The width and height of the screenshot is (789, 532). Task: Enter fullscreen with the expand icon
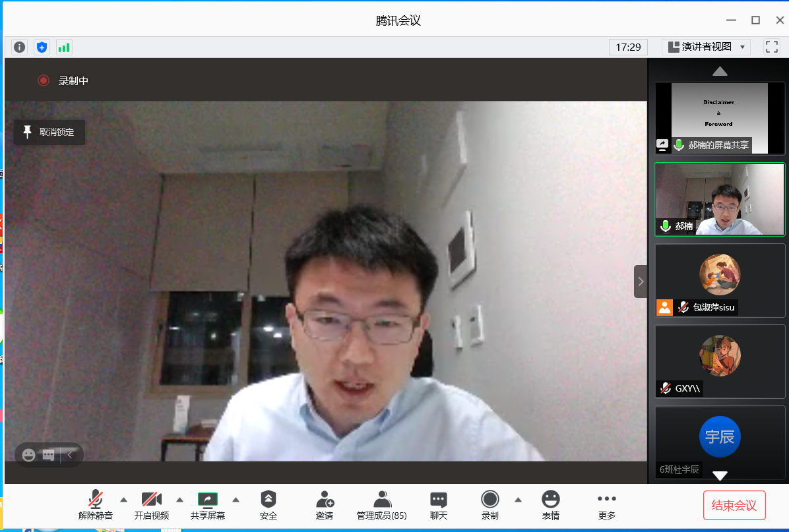point(771,47)
